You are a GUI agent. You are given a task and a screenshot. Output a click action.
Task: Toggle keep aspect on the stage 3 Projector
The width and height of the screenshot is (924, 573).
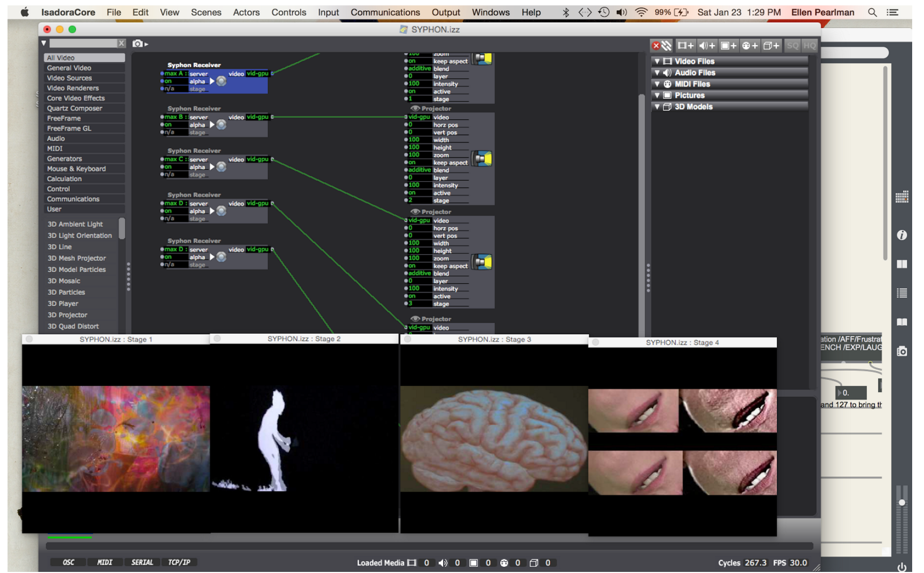click(419, 266)
